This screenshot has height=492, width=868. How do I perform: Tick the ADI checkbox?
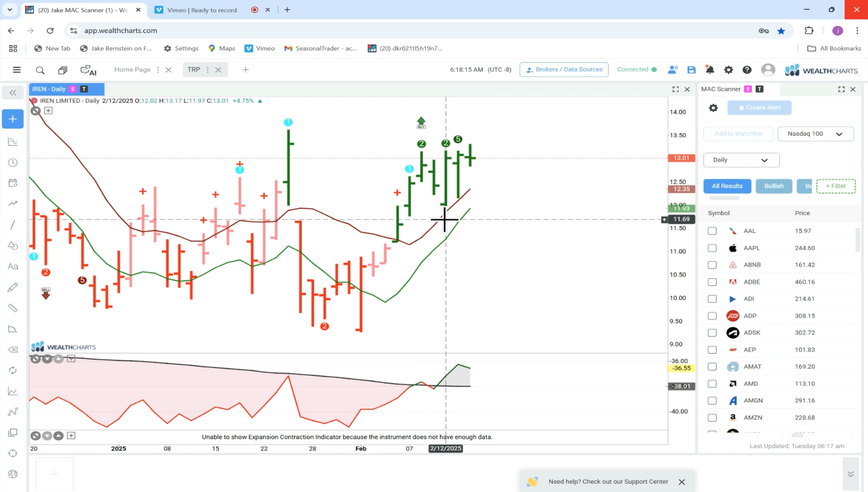(712, 299)
